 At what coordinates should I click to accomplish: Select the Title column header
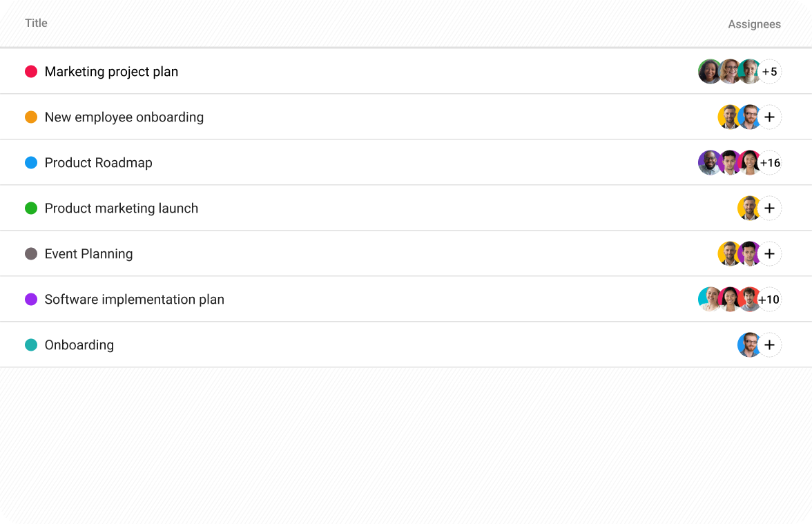click(x=36, y=23)
